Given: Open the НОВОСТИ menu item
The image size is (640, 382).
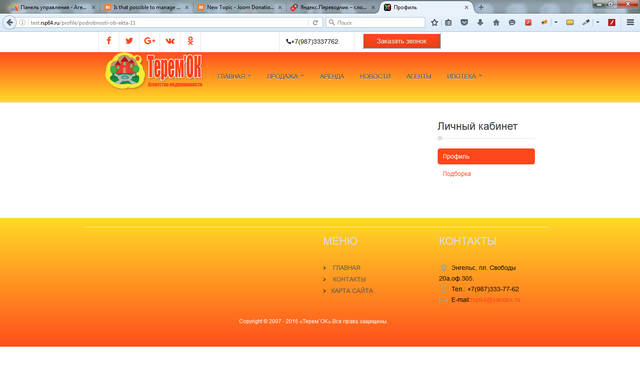Looking at the screenshot, I should pyautogui.click(x=375, y=76).
